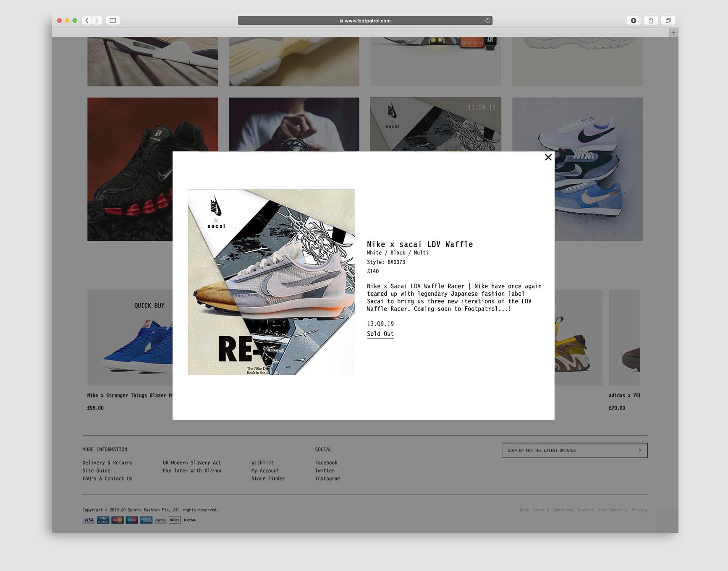Submit the newsletter signup arrow
728x571 pixels.
[640, 451]
